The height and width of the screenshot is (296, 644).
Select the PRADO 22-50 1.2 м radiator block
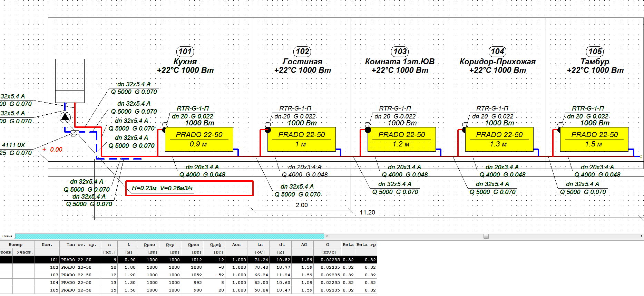402,139
